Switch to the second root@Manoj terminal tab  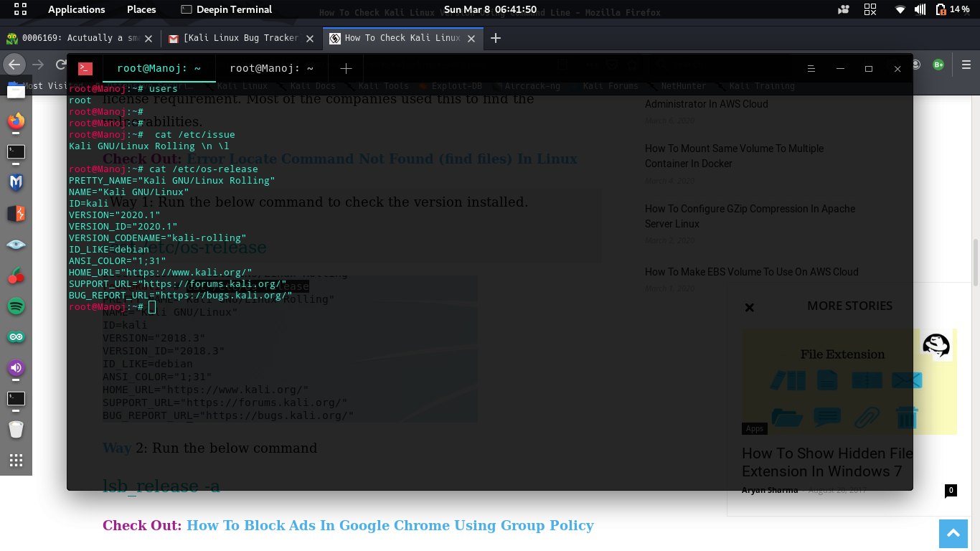[x=271, y=69]
